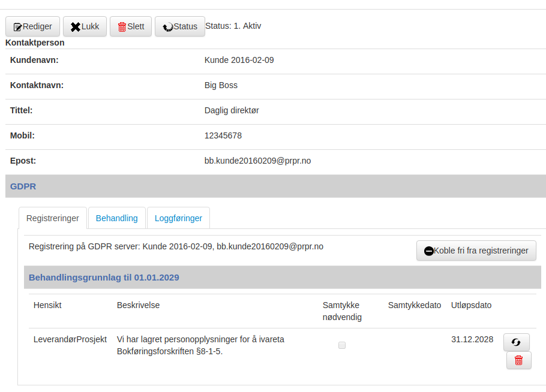The image size is (546, 392).
Task: Click the Samtykke nødvendig column header
Action: pyautogui.click(x=342, y=311)
